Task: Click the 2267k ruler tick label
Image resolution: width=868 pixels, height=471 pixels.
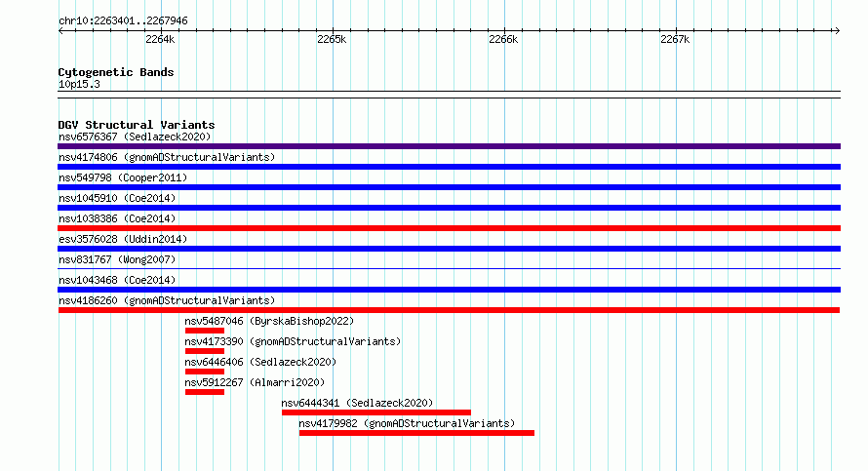Action: [675, 39]
